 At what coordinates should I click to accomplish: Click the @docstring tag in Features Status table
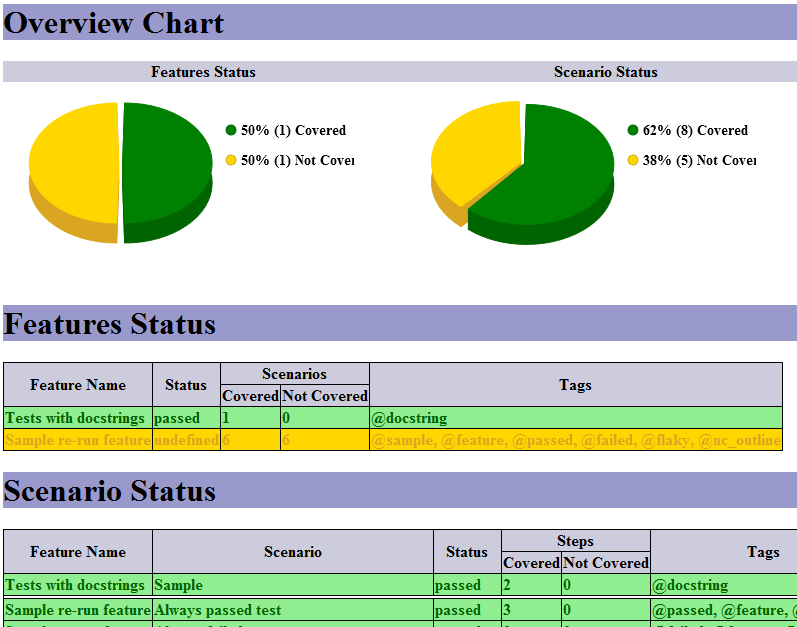409,418
